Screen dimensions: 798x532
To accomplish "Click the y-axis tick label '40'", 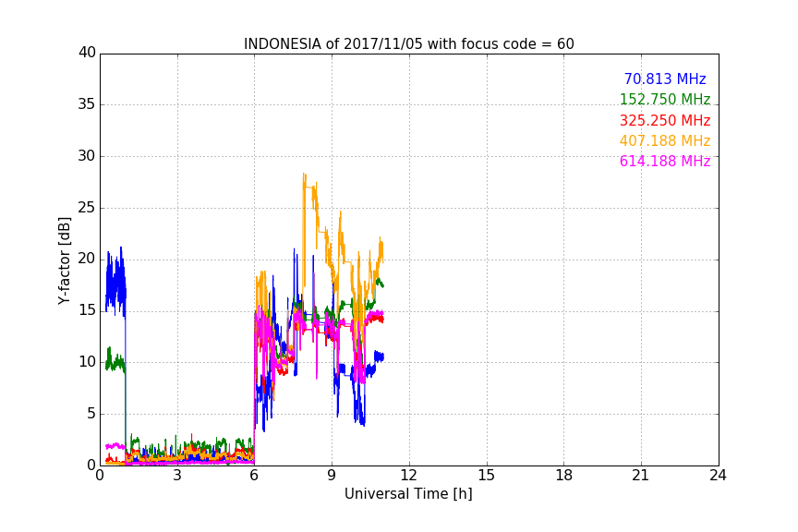I will click(87, 53).
